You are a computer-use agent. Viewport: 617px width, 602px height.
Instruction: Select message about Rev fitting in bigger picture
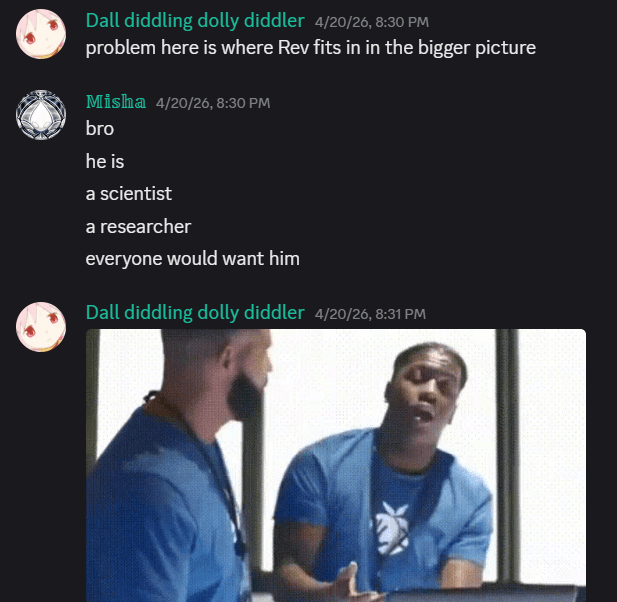point(311,48)
